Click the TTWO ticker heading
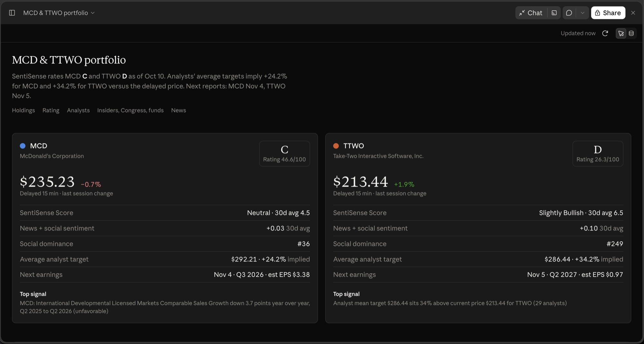Viewport: 644px width, 344px height. [354, 146]
